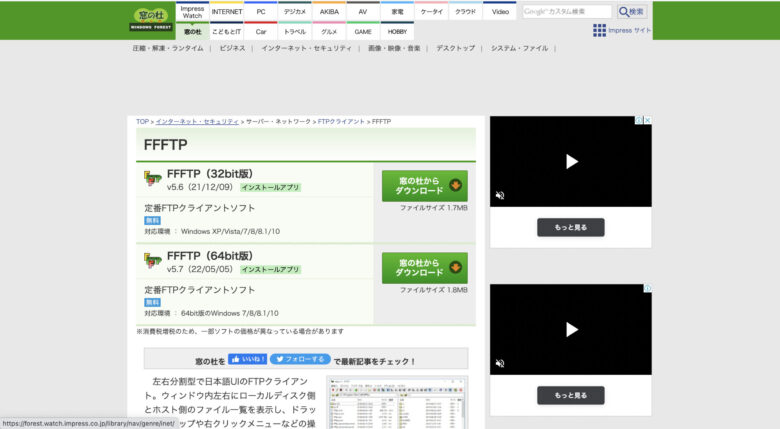Open the FFFTP screenshot thumbnail
The width and height of the screenshot is (780, 429).
[397, 403]
